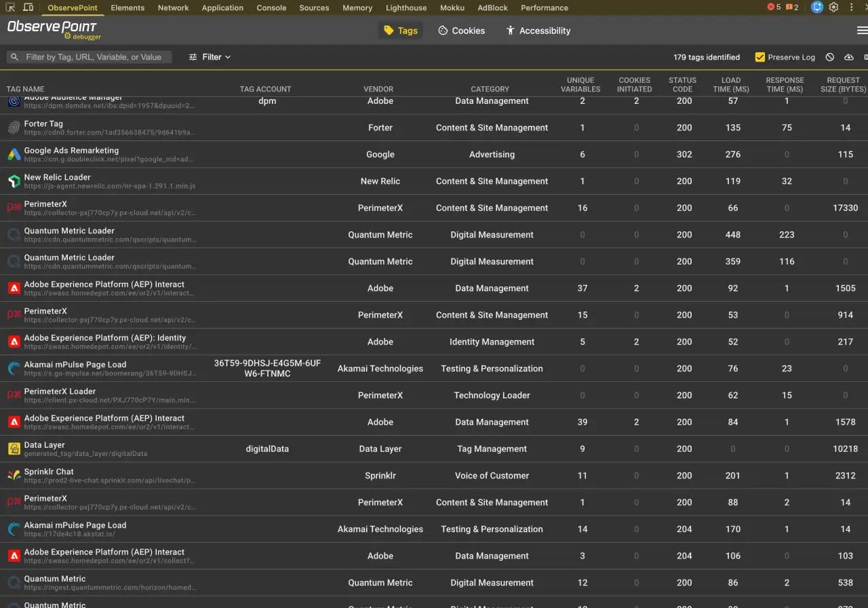This screenshot has width=868, height=608.
Task: Click icon of Akamai mPulse go-mpulse.net row
Action: (14, 368)
